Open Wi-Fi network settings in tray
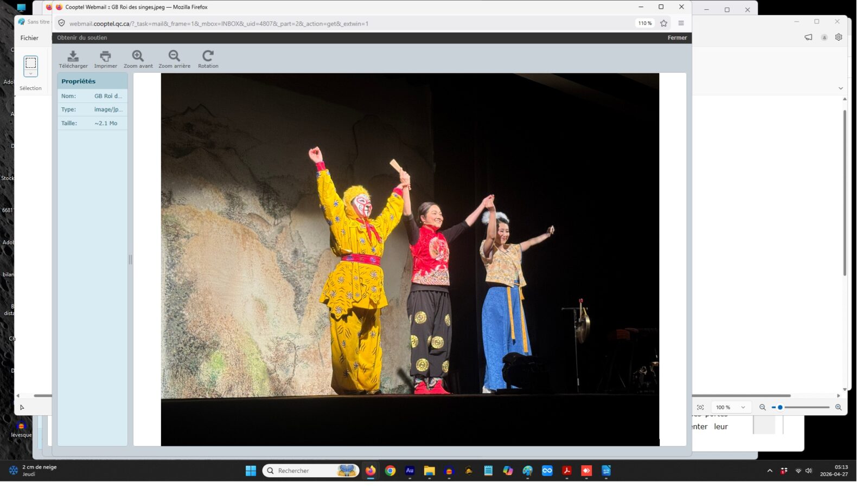The image size is (868, 488). click(798, 471)
